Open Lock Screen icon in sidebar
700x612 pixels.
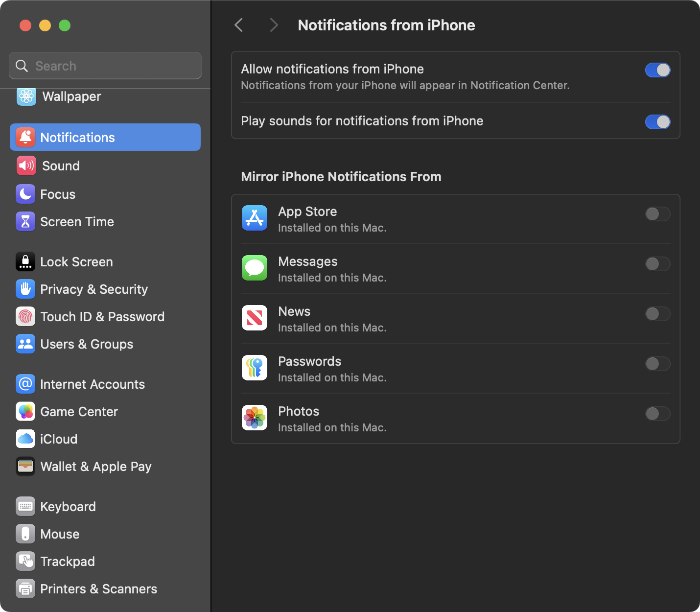[x=25, y=261]
